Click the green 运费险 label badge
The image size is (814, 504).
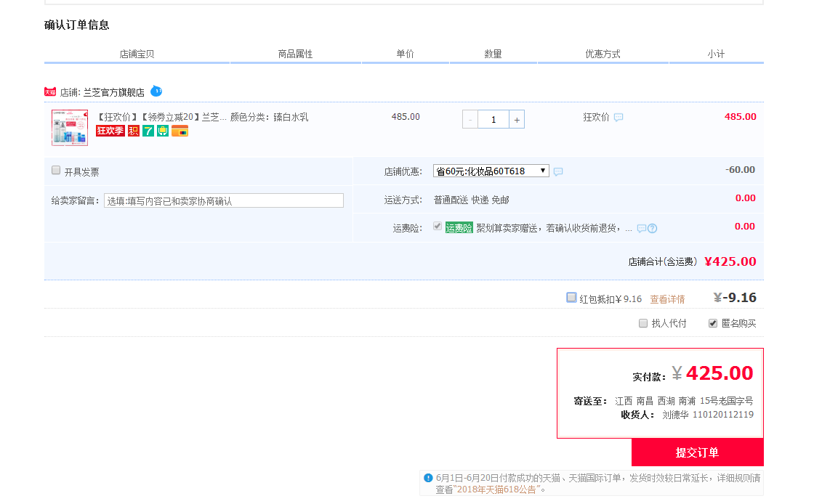[x=459, y=227]
